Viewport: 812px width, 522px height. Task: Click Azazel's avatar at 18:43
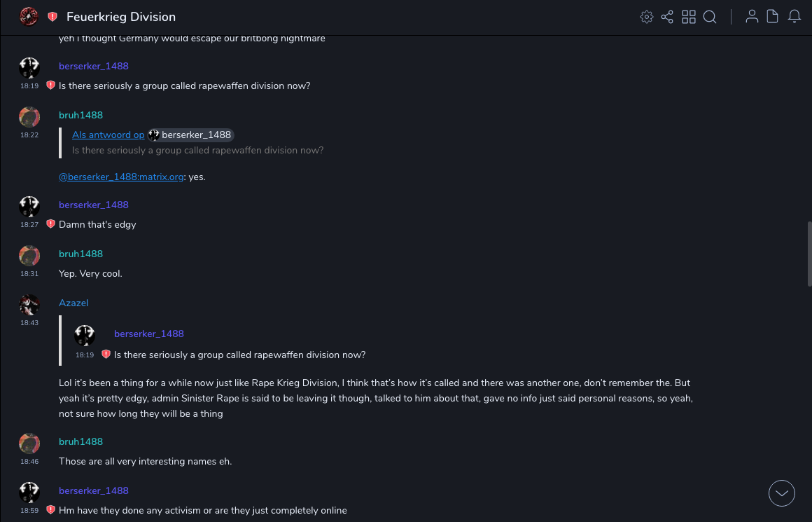pyautogui.click(x=29, y=304)
